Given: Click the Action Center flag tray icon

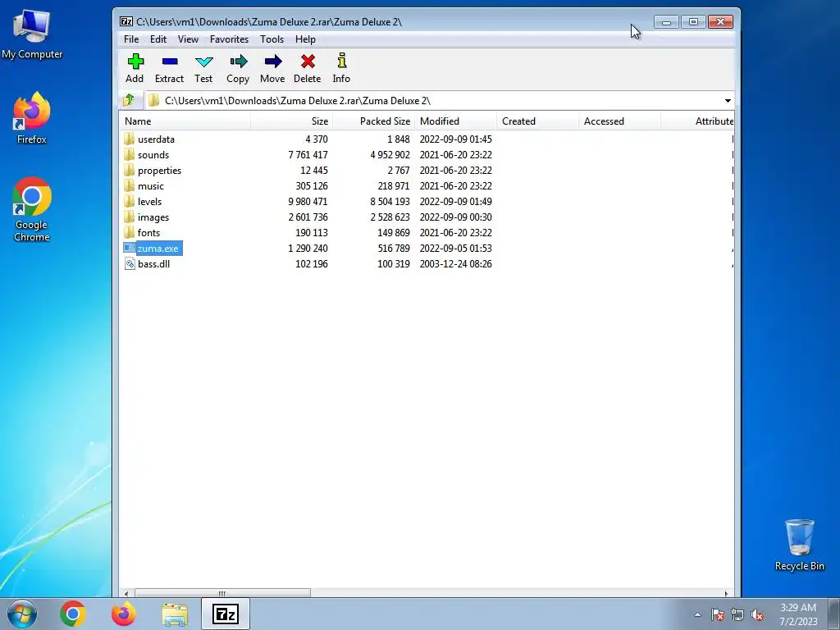Looking at the screenshot, I should [x=718, y=614].
